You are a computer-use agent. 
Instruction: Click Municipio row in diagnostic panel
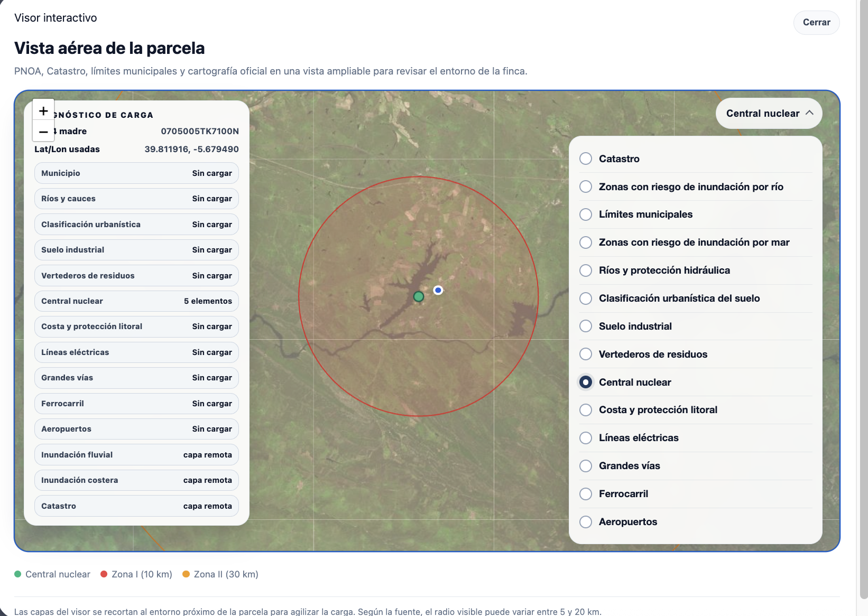tap(136, 173)
